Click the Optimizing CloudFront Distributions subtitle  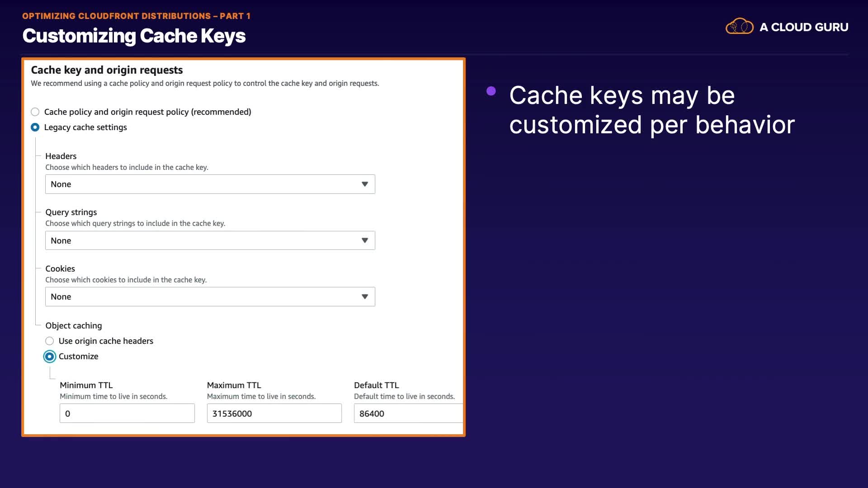coord(136,16)
